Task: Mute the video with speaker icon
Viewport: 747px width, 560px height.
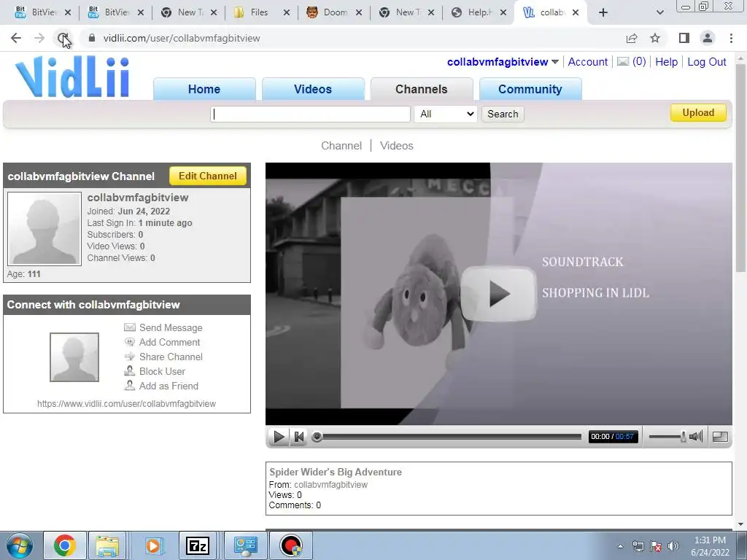Action: point(696,436)
